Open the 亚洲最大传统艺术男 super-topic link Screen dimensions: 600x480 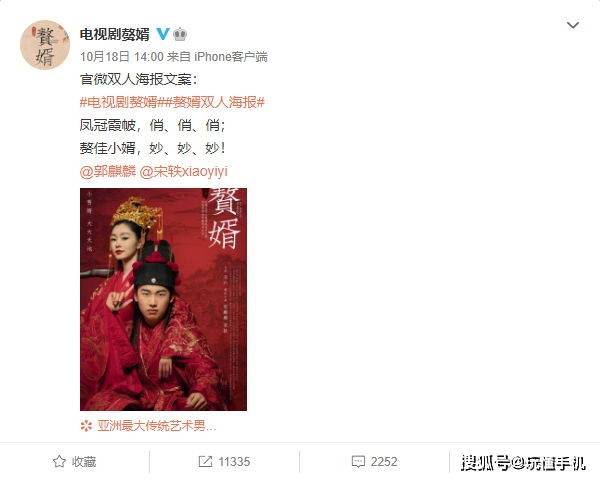coord(157,426)
